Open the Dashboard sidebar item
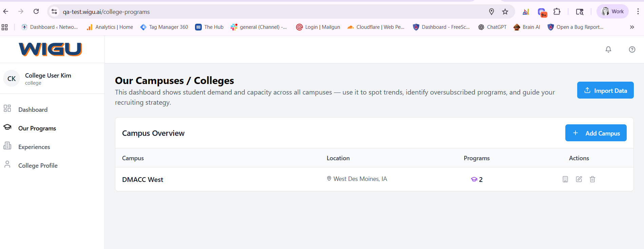The image size is (644, 249). (33, 110)
